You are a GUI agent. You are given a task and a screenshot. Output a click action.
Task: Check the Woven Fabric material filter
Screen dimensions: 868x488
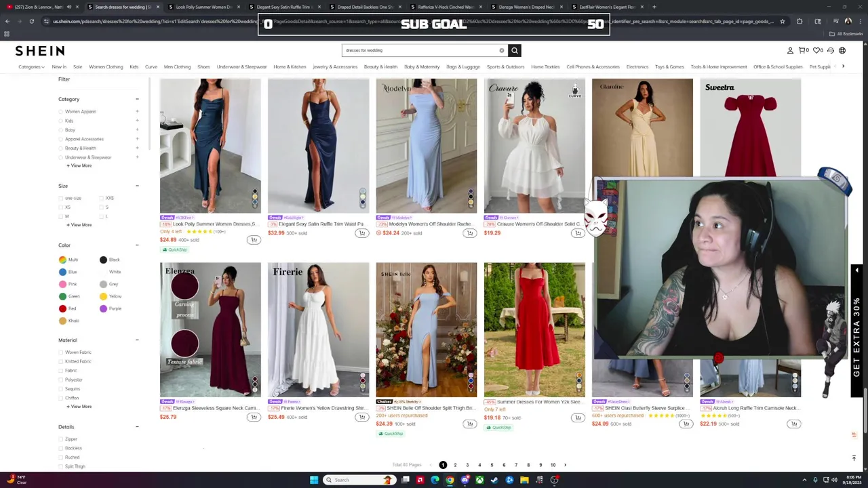(x=61, y=352)
